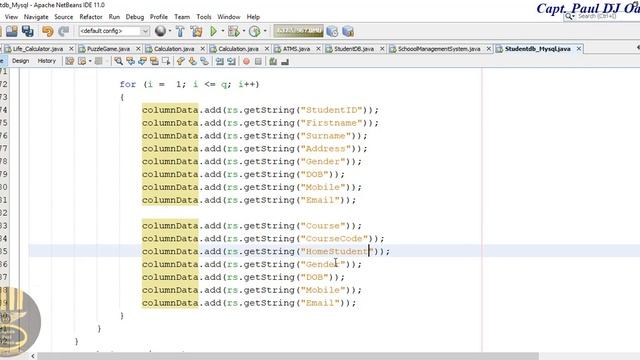
Task: Switch to Life_Calculator.java tab
Action: click(x=38, y=49)
